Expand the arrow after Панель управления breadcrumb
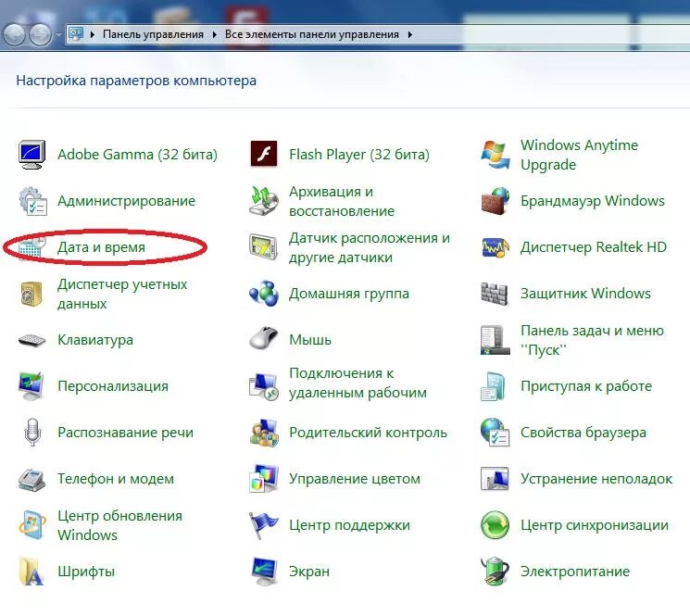The width and height of the screenshot is (690, 616). (214, 34)
